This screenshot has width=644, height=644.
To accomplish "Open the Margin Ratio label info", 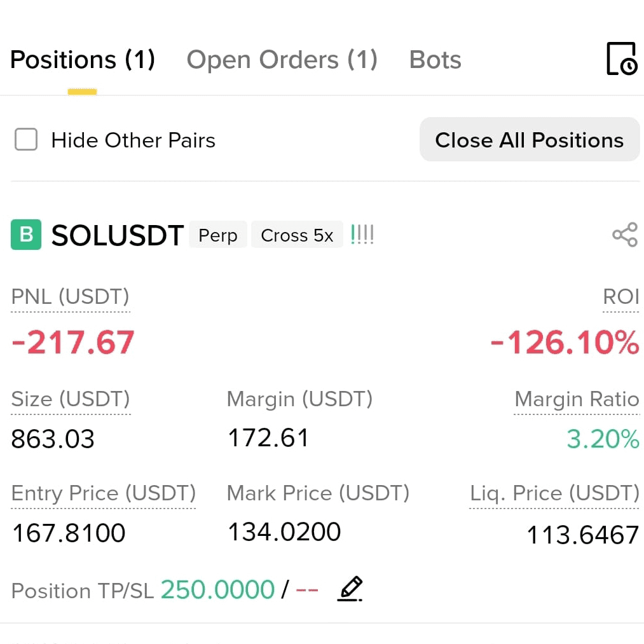I will [577, 399].
